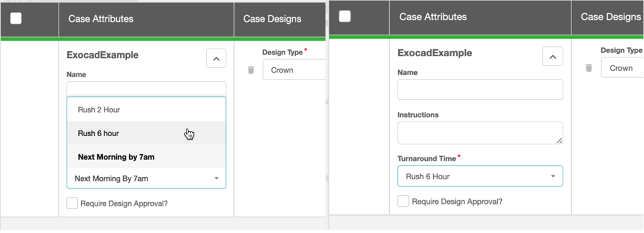Viewport: 644px width, 233px height.
Task: Tick the header select-all checkbox in left panel
Action: point(16,19)
